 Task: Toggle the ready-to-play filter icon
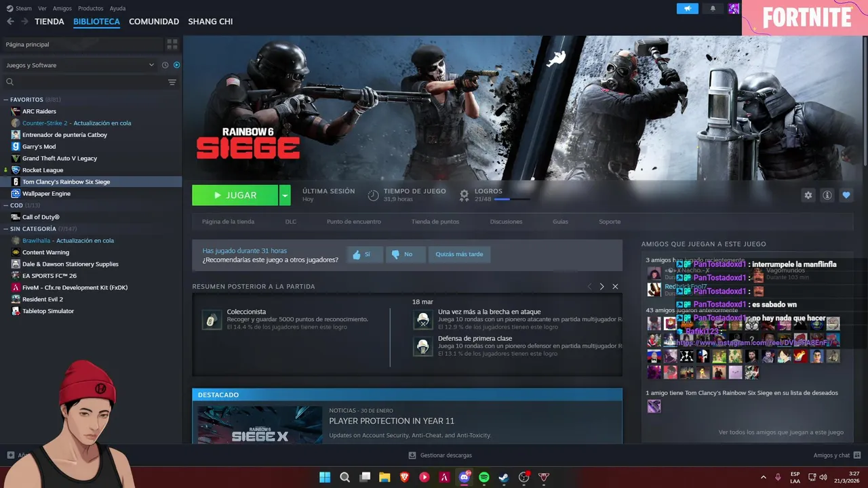[176, 65]
